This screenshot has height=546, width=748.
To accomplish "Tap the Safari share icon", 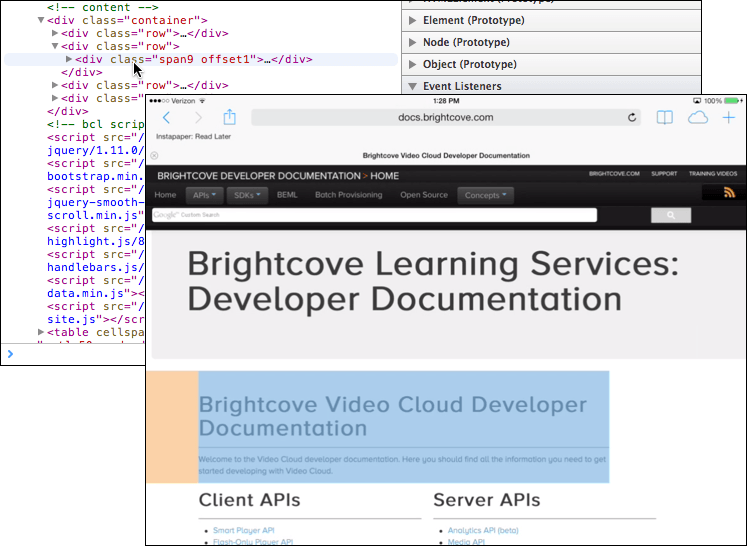I will coord(229,118).
